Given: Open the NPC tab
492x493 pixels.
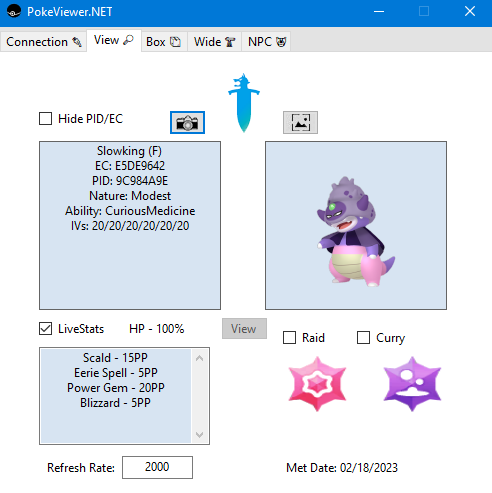Looking at the screenshot, I should point(266,42).
